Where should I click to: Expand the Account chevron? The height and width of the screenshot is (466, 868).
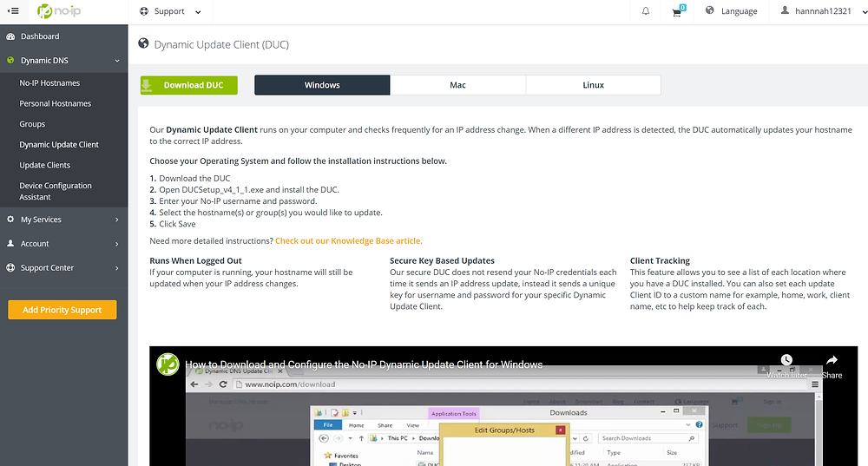[117, 244]
